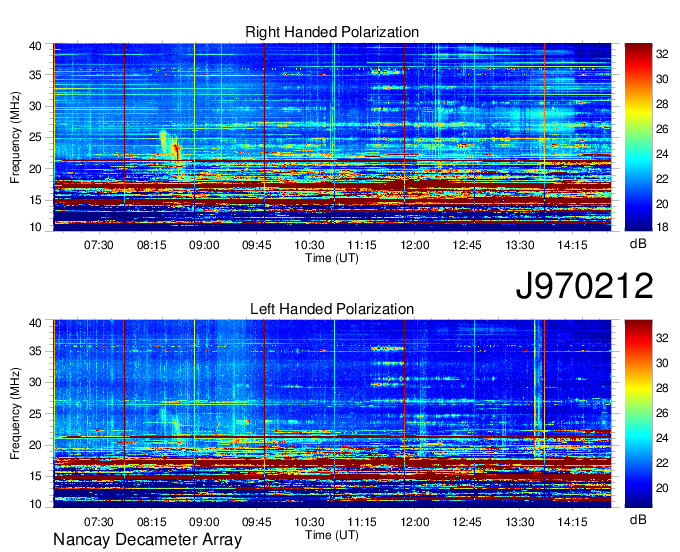
Task: Click 35 MHz tick on left-handed plot
Action: tap(35, 351)
